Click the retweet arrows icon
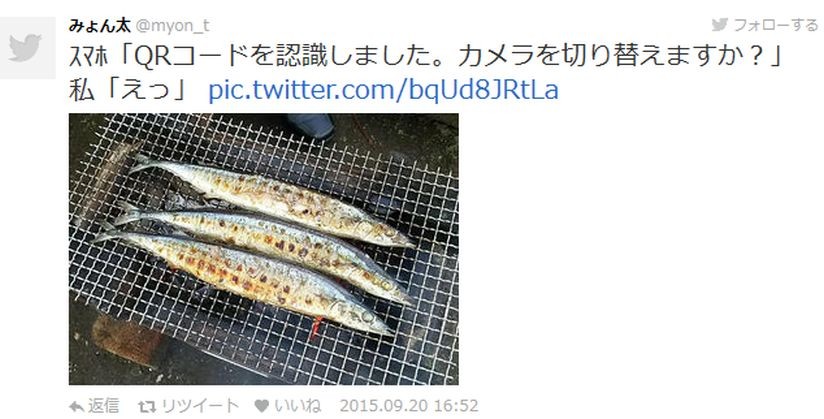The width and height of the screenshot is (824, 419). 147,406
